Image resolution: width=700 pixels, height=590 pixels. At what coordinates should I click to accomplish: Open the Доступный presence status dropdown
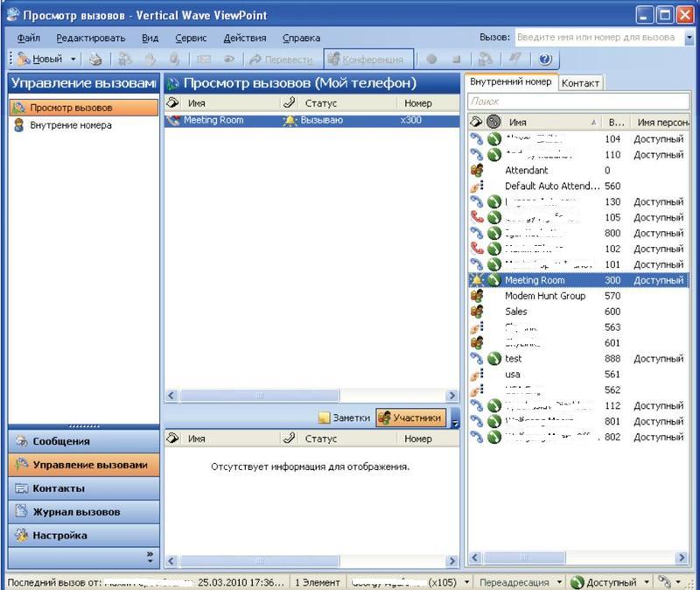pyautogui.click(x=647, y=582)
